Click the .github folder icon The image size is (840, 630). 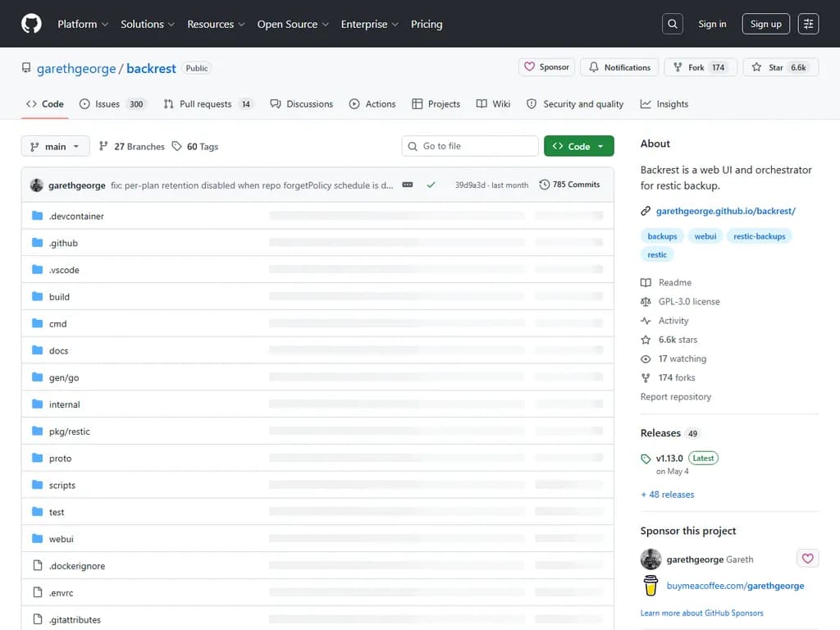pyautogui.click(x=37, y=242)
